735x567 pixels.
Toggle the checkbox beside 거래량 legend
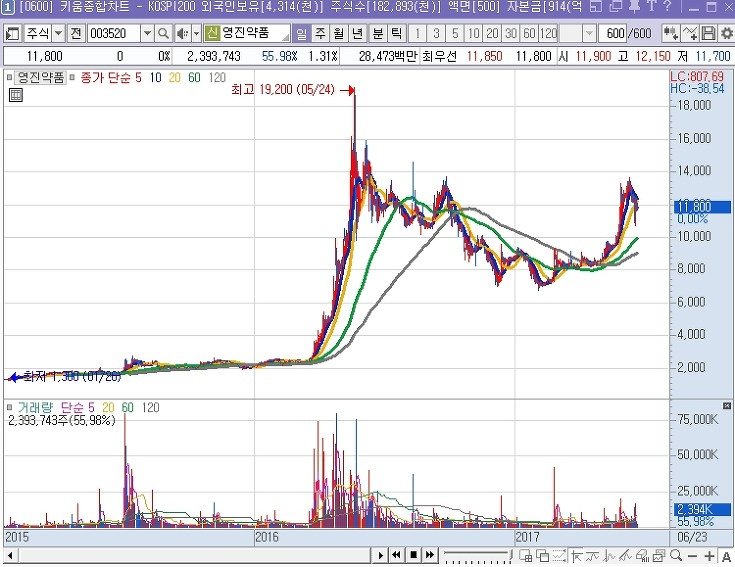pos(9,408)
